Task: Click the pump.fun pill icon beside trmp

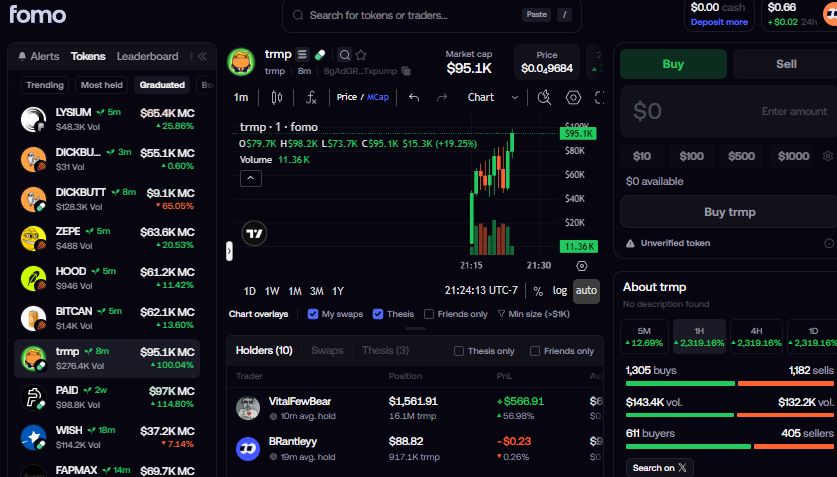Action: pyautogui.click(x=320, y=54)
